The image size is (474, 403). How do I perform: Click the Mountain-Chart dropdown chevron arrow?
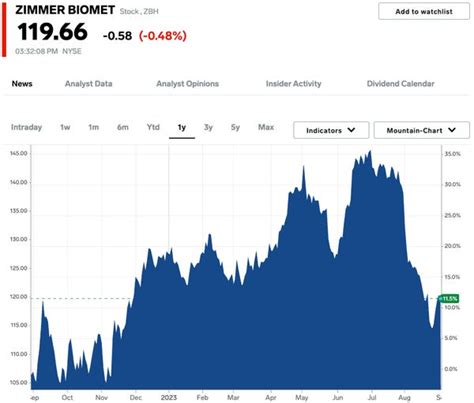(452, 130)
